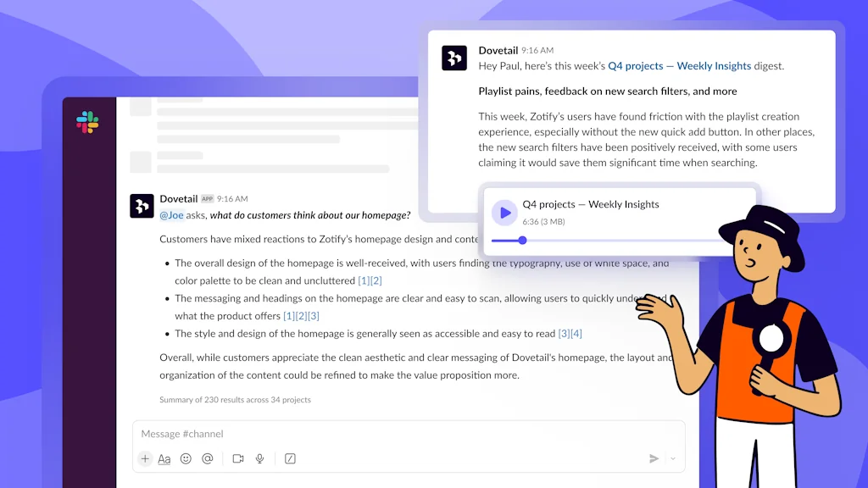Viewport: 868px width, 488px height.
Task: Record an audio clip with the microphone
Action: tap(259, 458)
